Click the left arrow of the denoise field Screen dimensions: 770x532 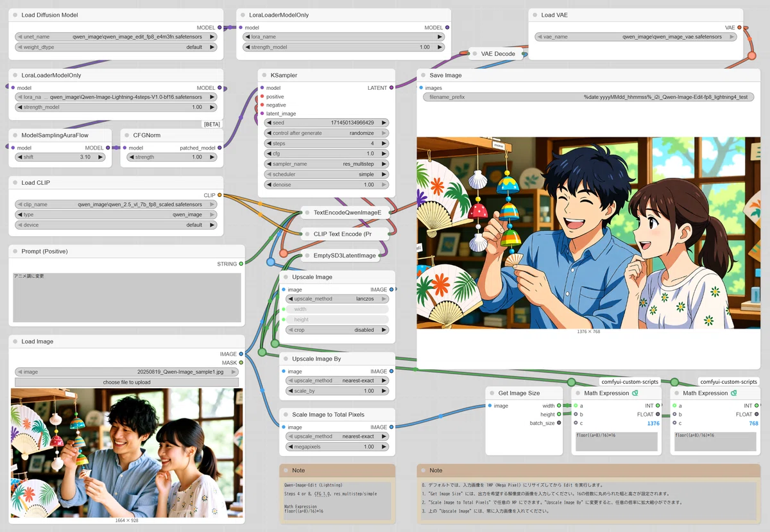pos(269,184)
